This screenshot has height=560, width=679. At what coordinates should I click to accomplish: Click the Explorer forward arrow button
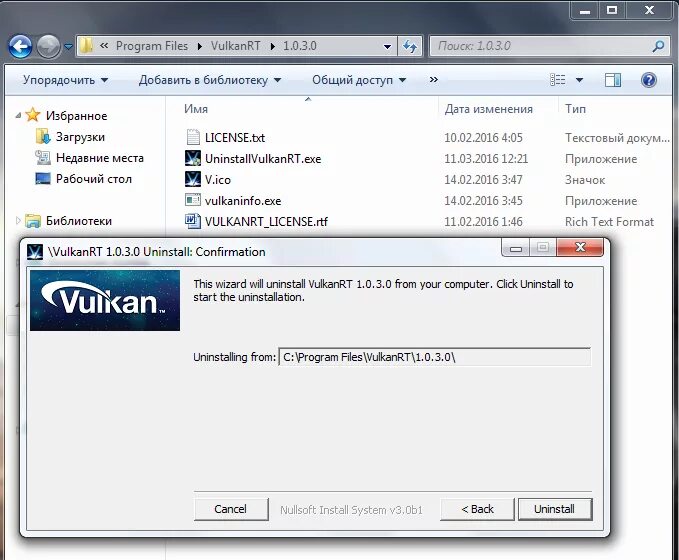tap(48, 46)
